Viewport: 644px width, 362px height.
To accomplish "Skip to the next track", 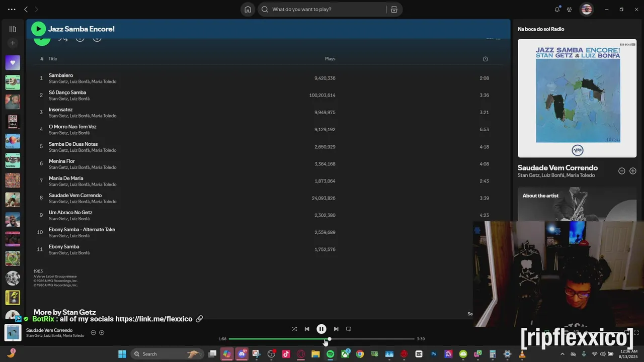I will tap(336, 329).
